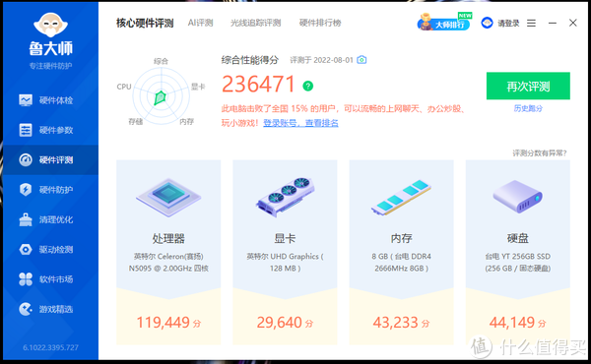The image size is (591, 364).
Task: Click the 鲁大师 logo avatar
Action: (50, 25)
